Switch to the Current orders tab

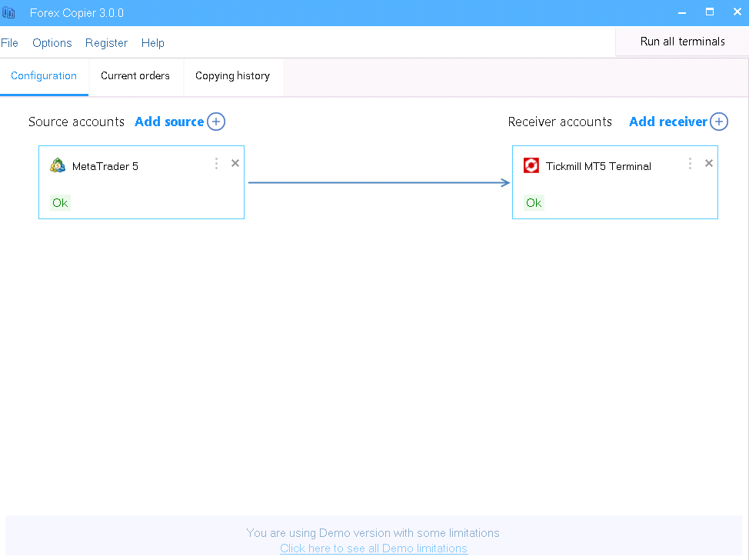[135, 76]
